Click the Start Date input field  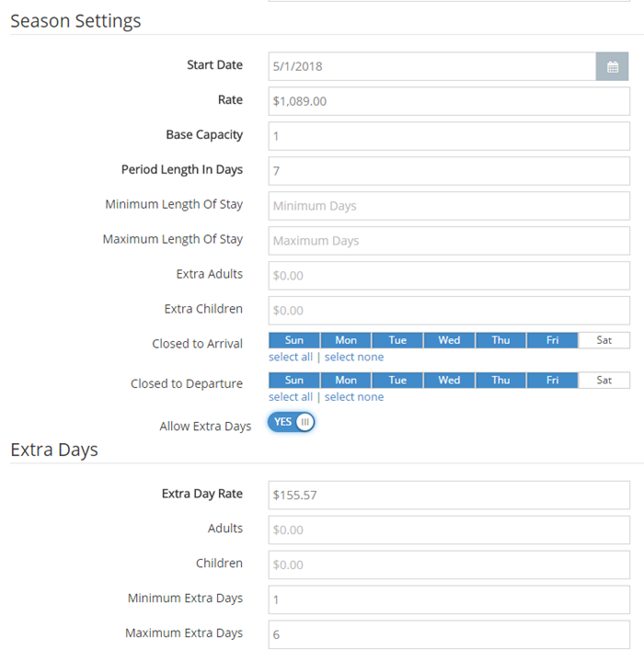pyautogui.click(x=432, y=66)
